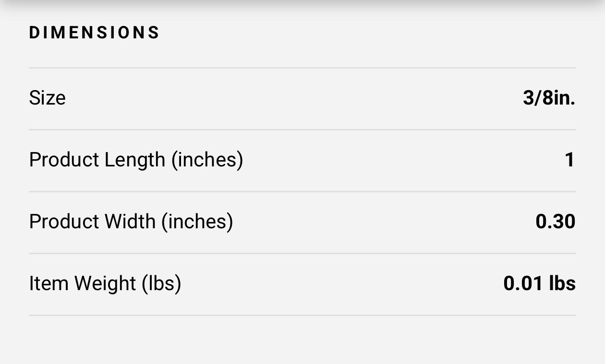Click the shadowed header edge above DIMENSIONS
The height and width of the screenshot is (364, 605).
tap(302, 5)
